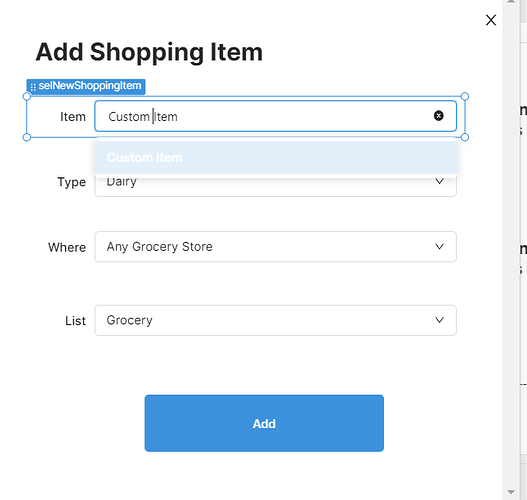Image resolution: width=527 pixels, height=500 pixels.
Task: Click the scrollbar up arrow
Action: click(511, 2)
